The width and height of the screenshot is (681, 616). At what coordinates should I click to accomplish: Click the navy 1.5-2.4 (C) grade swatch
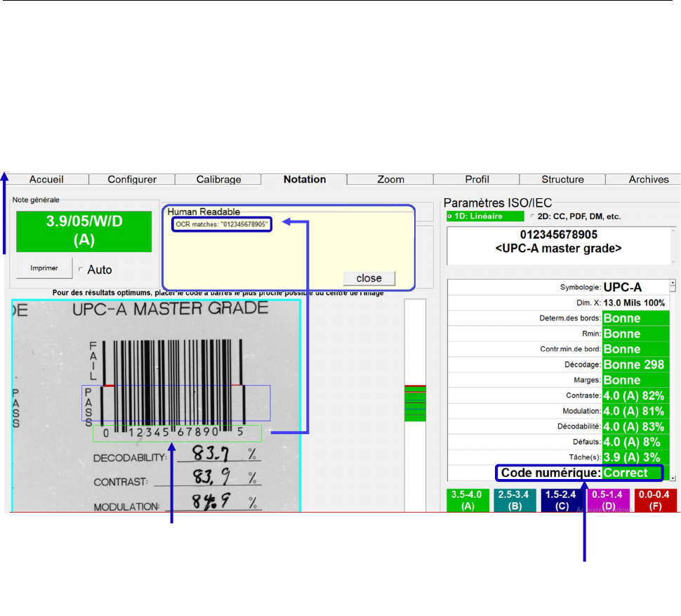pyautogui.click(x=562, y=500)
